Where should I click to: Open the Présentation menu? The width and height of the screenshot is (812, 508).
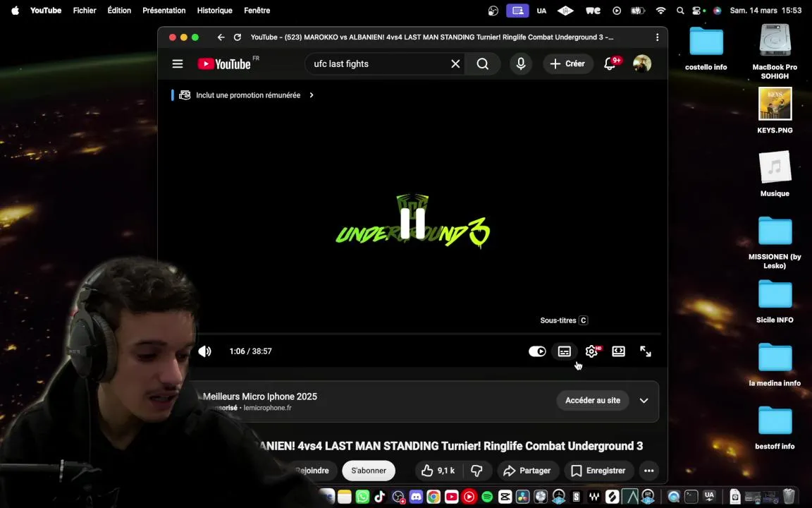164,11
